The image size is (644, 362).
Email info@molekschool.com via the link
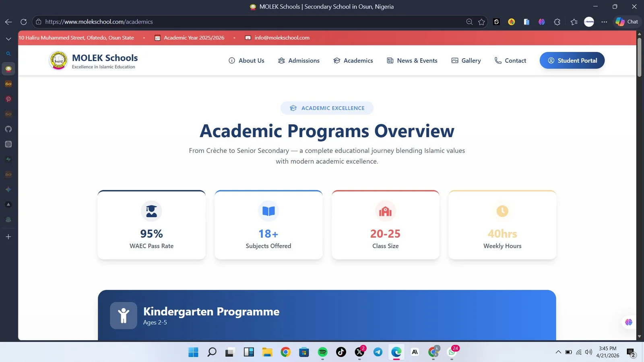(281, 37)
